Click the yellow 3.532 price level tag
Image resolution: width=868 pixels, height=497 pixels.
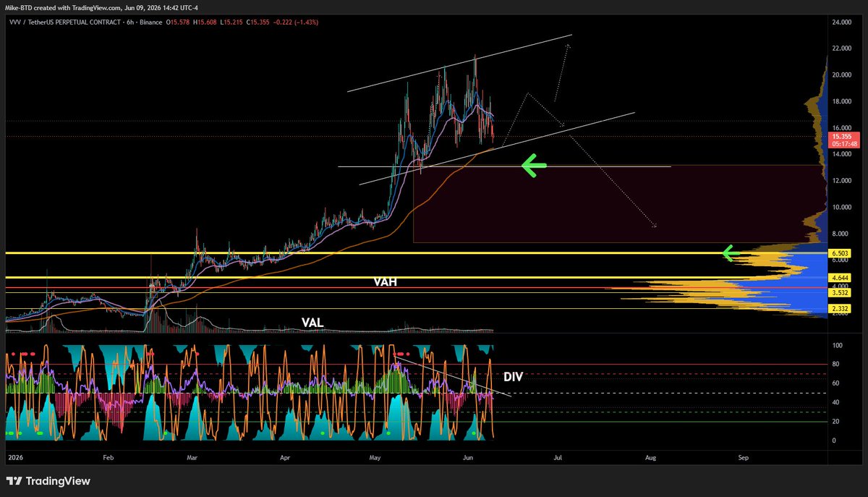point(841,292)
